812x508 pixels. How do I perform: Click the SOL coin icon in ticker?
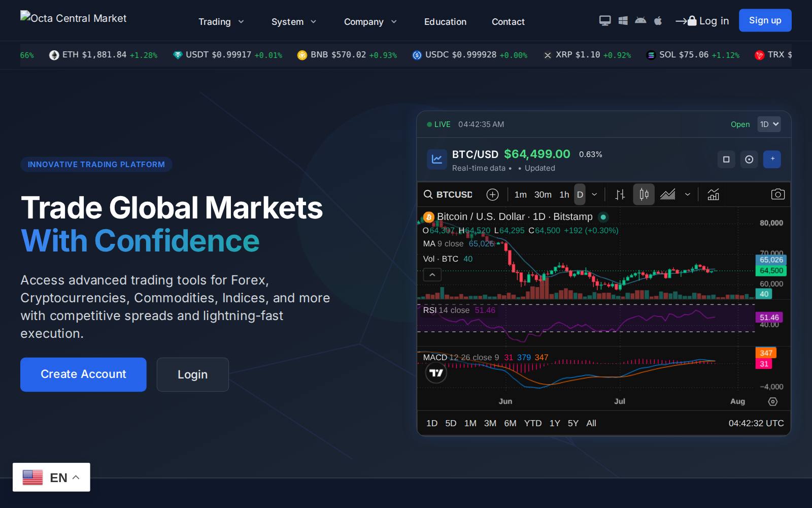[x=651, y=55]
